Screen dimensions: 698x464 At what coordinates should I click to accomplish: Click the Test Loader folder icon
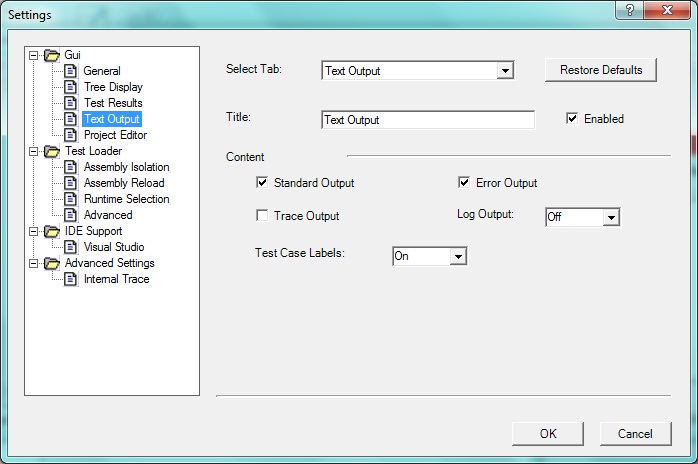pos(52,151)
